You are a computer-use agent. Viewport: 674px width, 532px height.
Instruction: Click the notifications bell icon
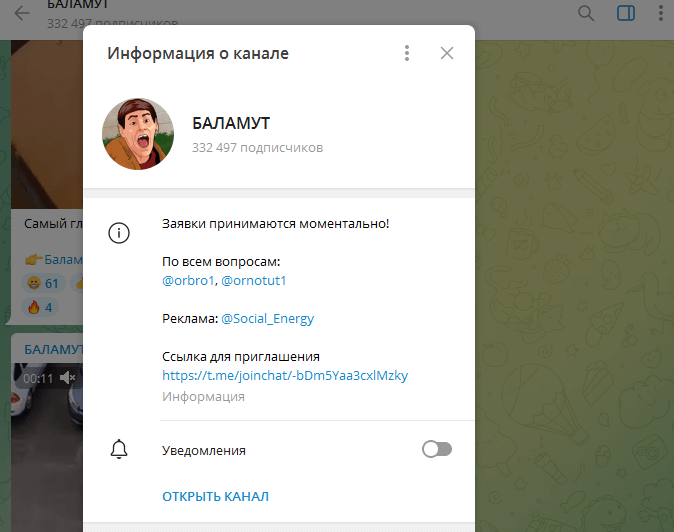[119, 449]
